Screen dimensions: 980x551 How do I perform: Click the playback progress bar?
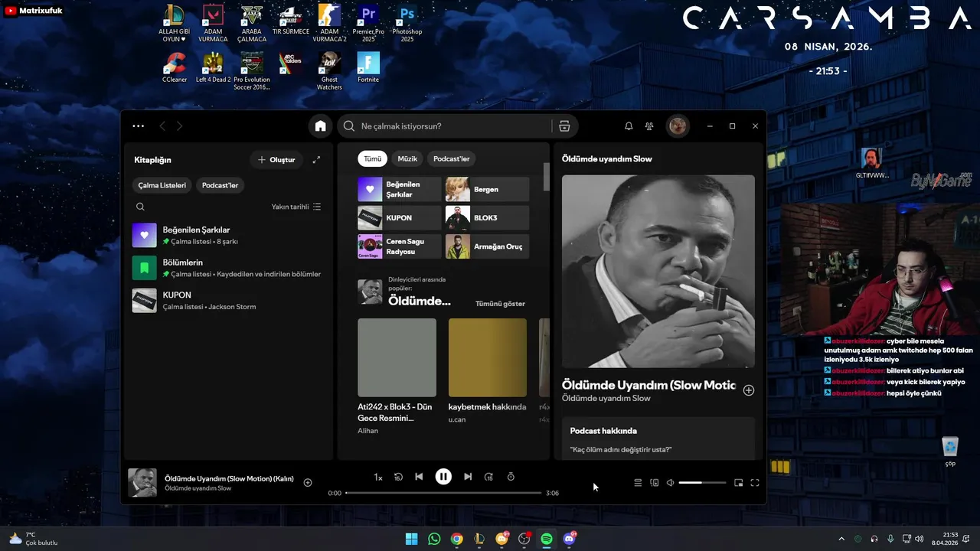pyautogui.click(x=443, y=493)
